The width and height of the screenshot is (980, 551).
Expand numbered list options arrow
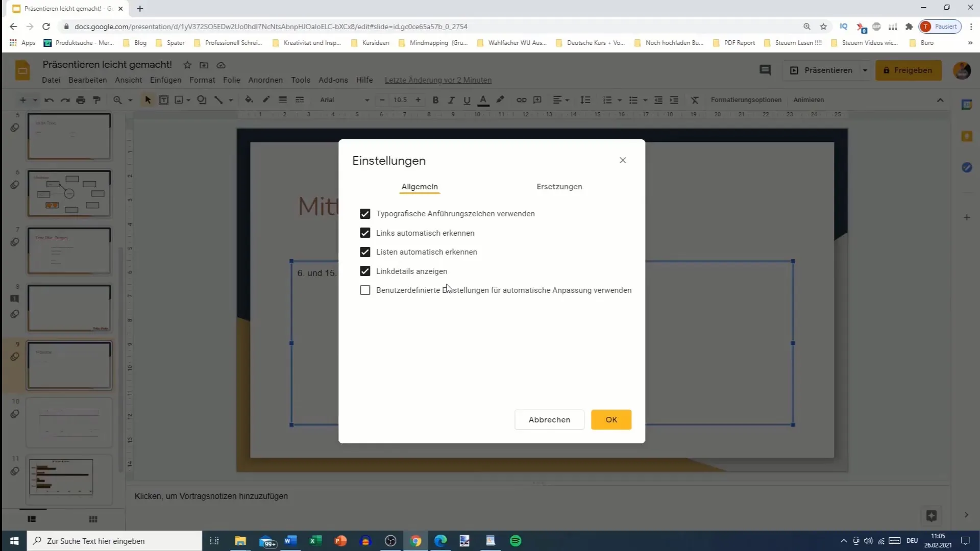tap(620, 100)
